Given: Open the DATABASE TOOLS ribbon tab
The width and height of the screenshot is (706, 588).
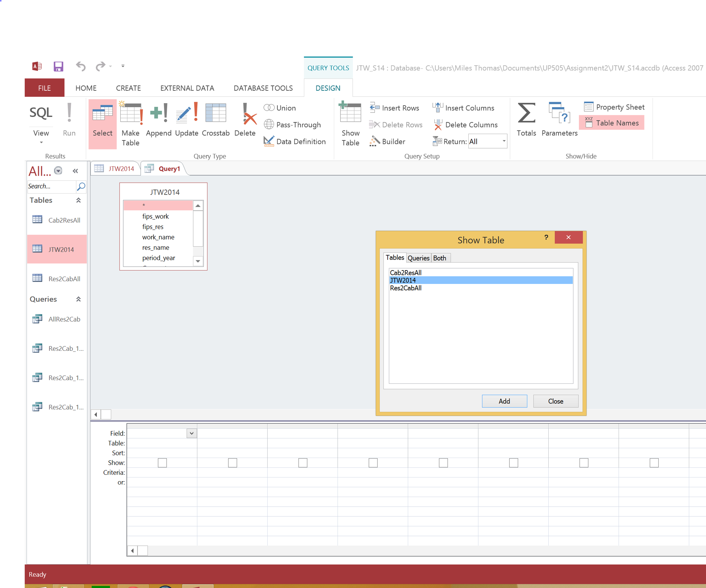Looking at the screenshot, I should [x=263, y=88].
